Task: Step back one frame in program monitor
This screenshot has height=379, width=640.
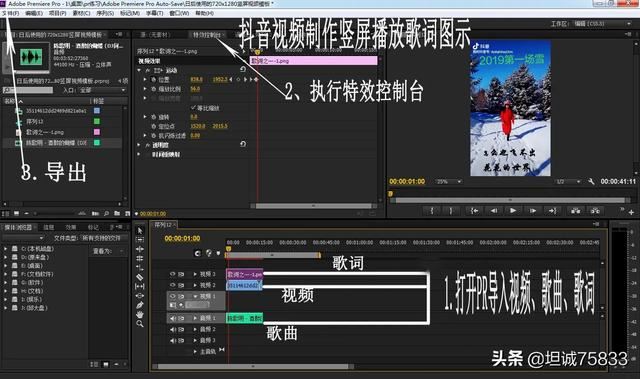Action: pos(493,211)
